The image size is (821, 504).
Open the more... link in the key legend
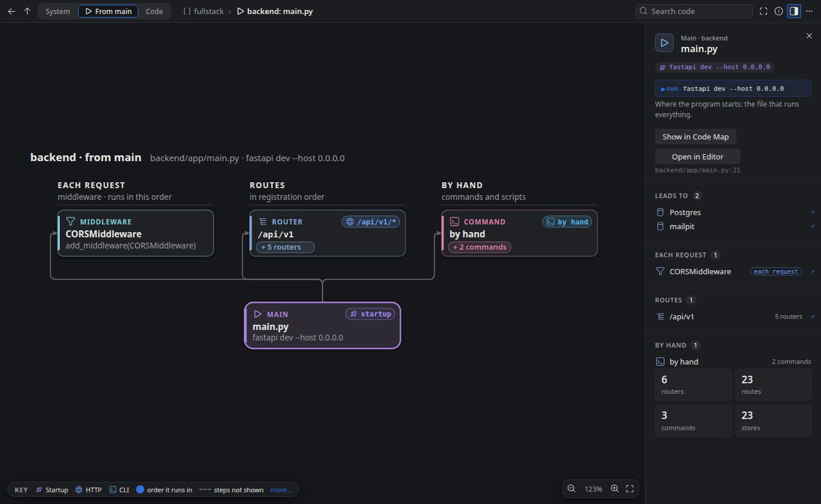[281, 490]
